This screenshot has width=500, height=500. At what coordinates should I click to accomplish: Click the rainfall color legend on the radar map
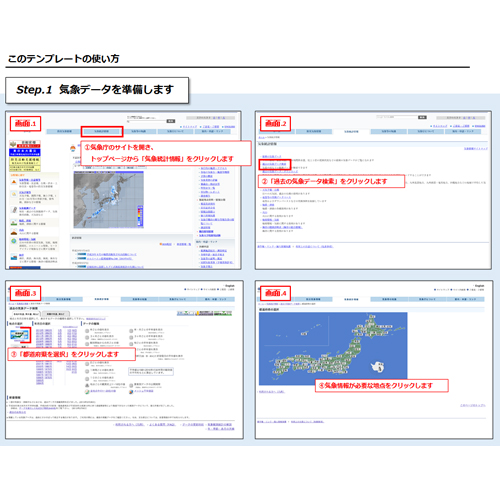tap(140, 216)
